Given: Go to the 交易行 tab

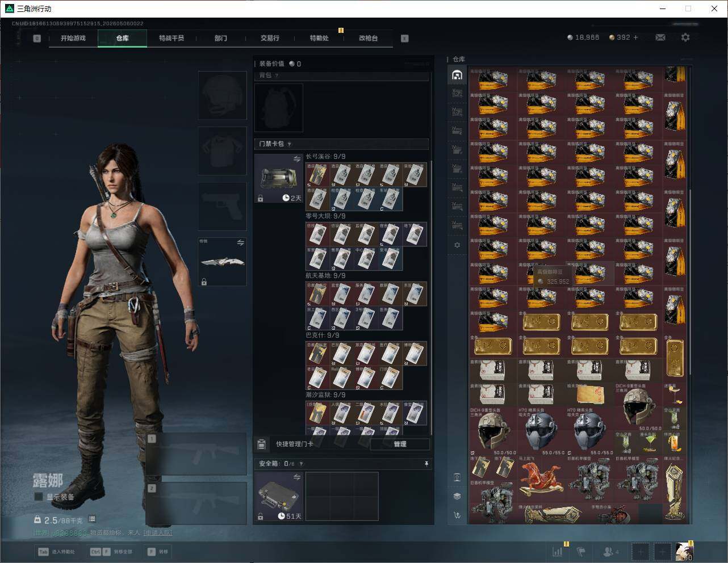Looking at the screenshot, I should 270,38.
